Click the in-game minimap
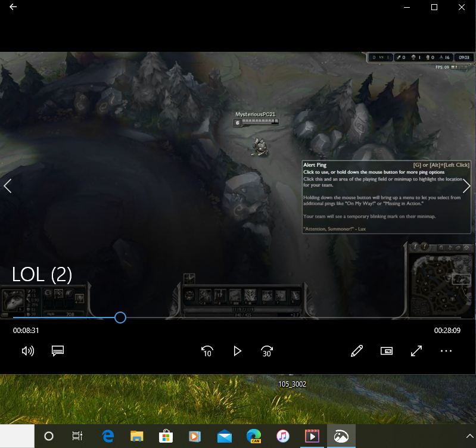 pos(441,285)
